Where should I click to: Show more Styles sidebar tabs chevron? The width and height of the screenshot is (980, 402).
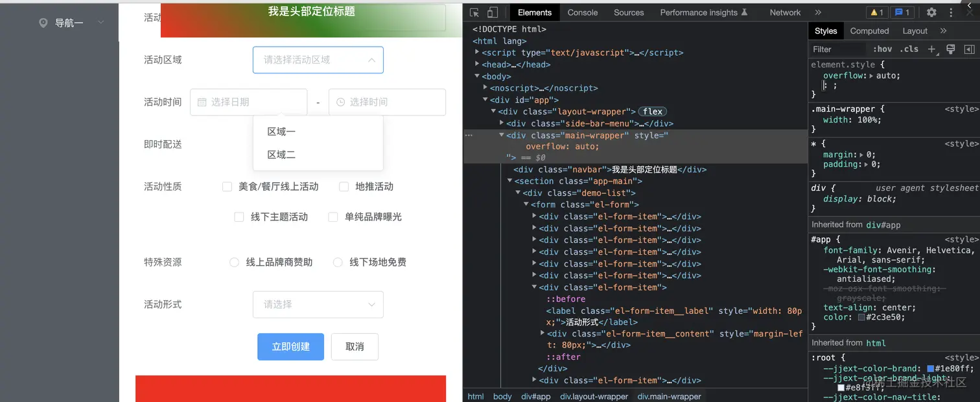click(943, 30)
